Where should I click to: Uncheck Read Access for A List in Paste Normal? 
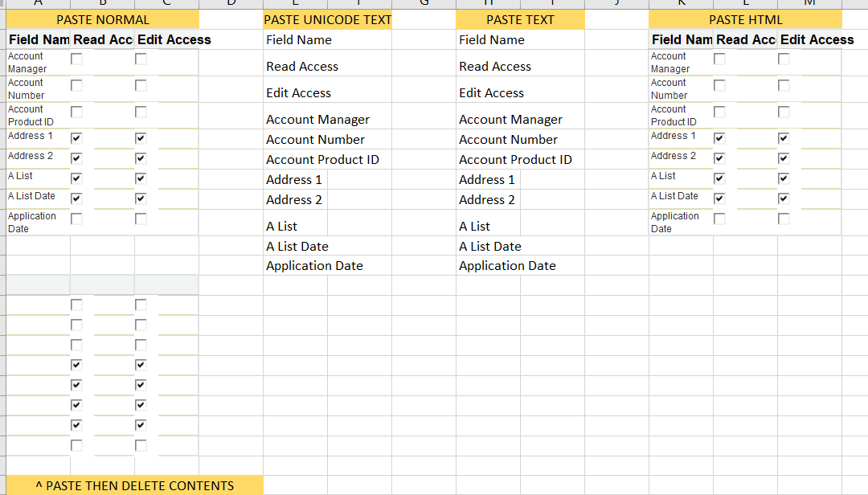(76, 178)
